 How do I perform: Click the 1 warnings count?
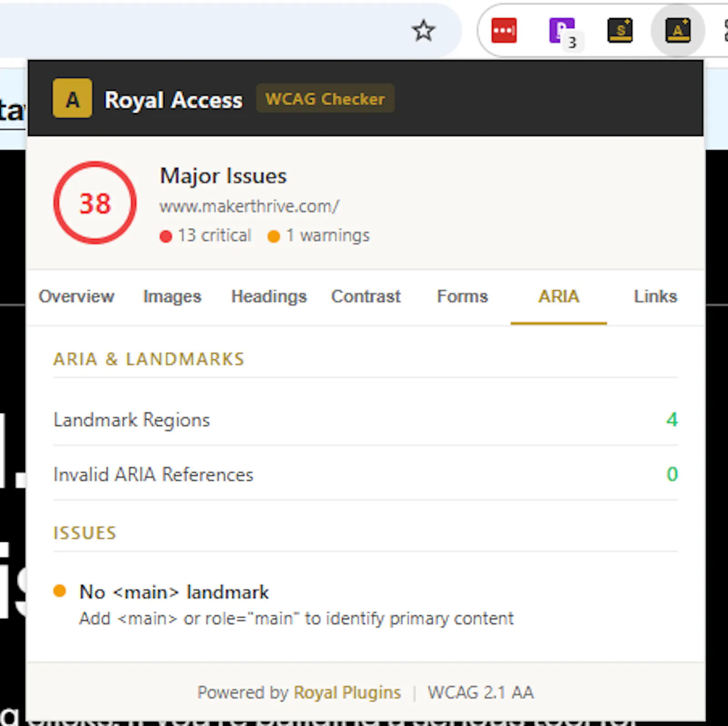(319, 236)
